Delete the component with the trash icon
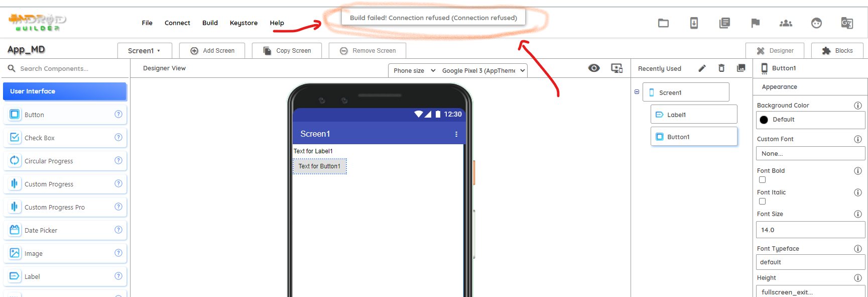 coord(721,68)
